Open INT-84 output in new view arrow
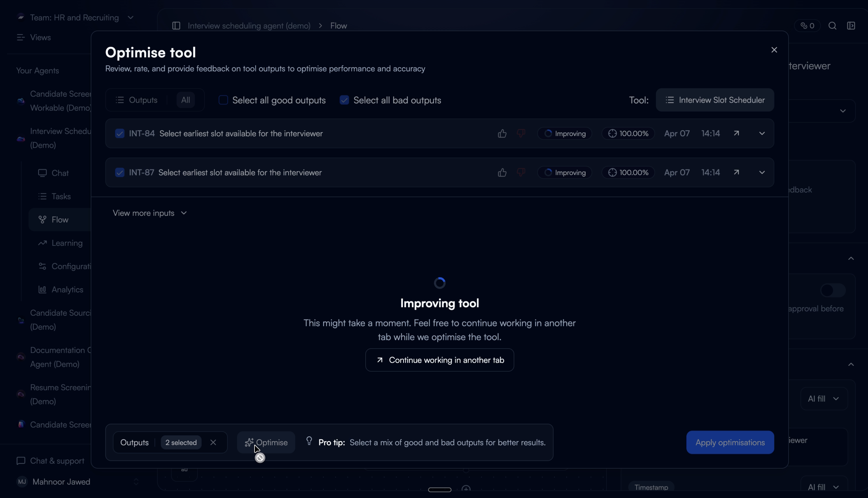 736,133
